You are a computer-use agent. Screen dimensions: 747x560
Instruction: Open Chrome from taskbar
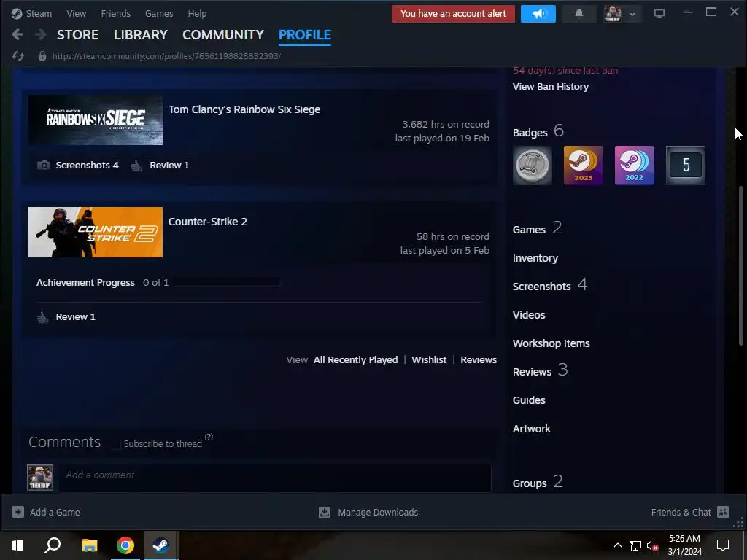point(125,545)
